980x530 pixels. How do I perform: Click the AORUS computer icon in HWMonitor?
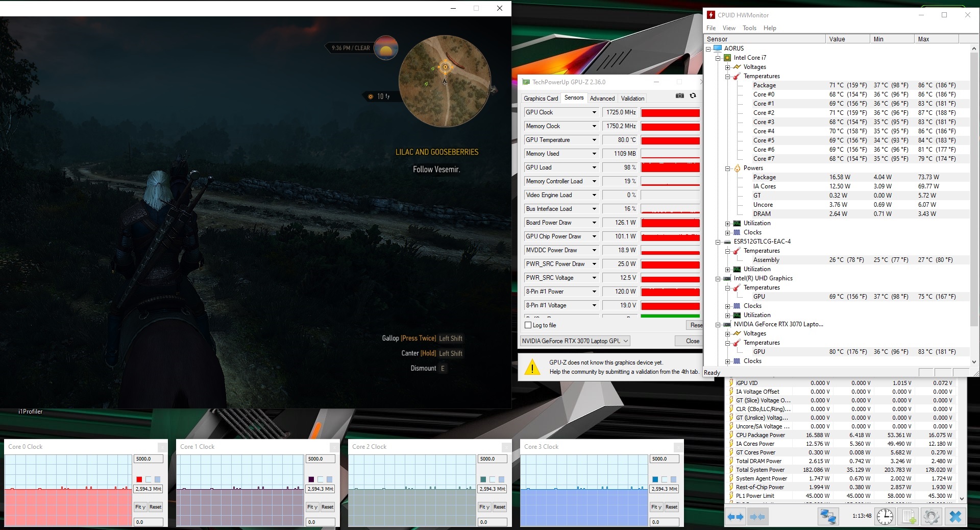(x=718, y=49)
